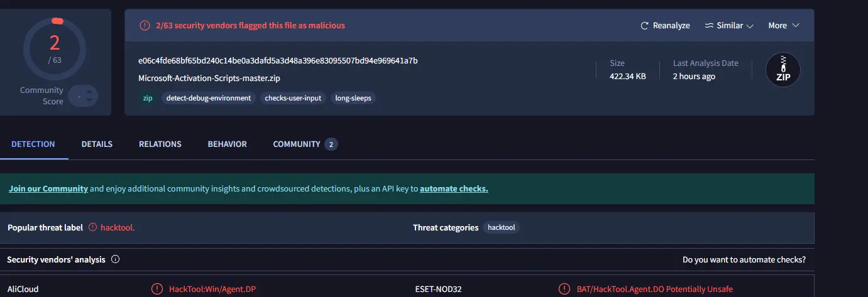This screenshot has height=297, width=868.
Task: Open the RELATIONS tab
Action: pos(160,144)
